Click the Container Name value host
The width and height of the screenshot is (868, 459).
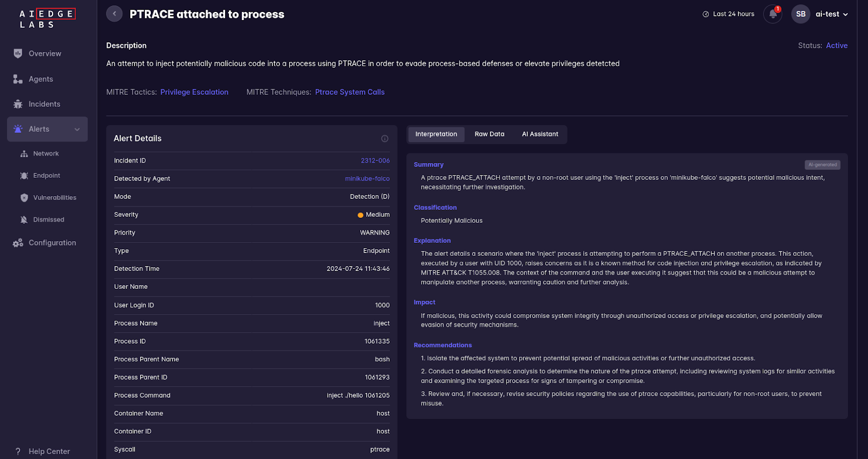[383, 413]
